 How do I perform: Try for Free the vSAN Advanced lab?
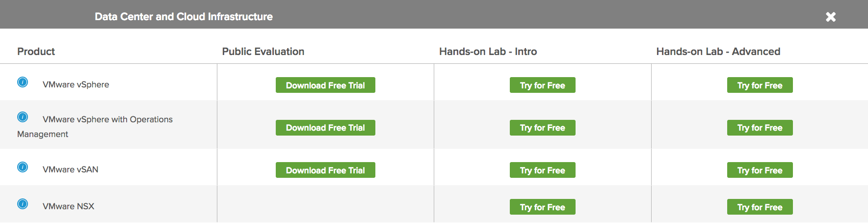click(x=760, y=170)
